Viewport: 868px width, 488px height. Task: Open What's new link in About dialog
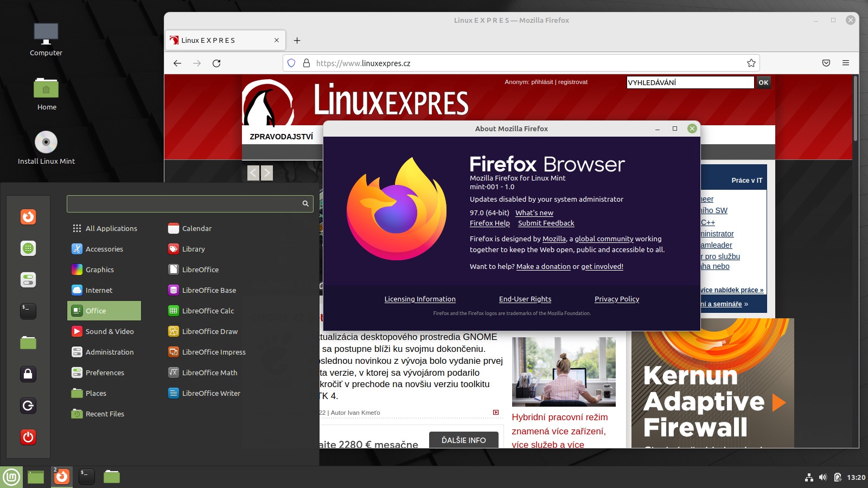coord(534,213)
